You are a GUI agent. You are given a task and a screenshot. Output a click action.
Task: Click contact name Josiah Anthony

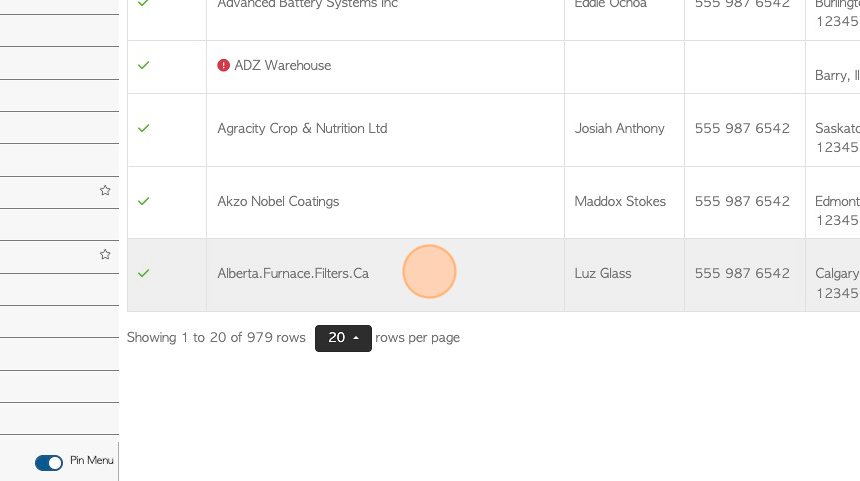pos(619,128)
